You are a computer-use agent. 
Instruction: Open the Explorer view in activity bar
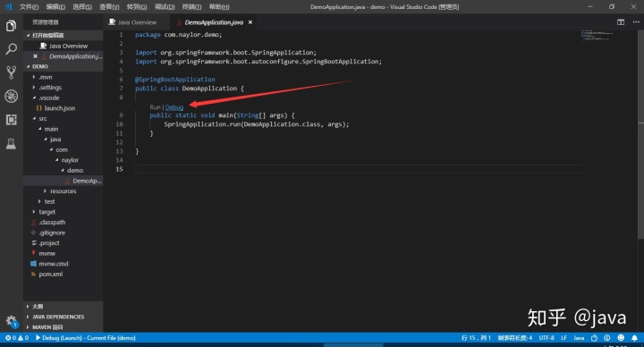[11, 26]
